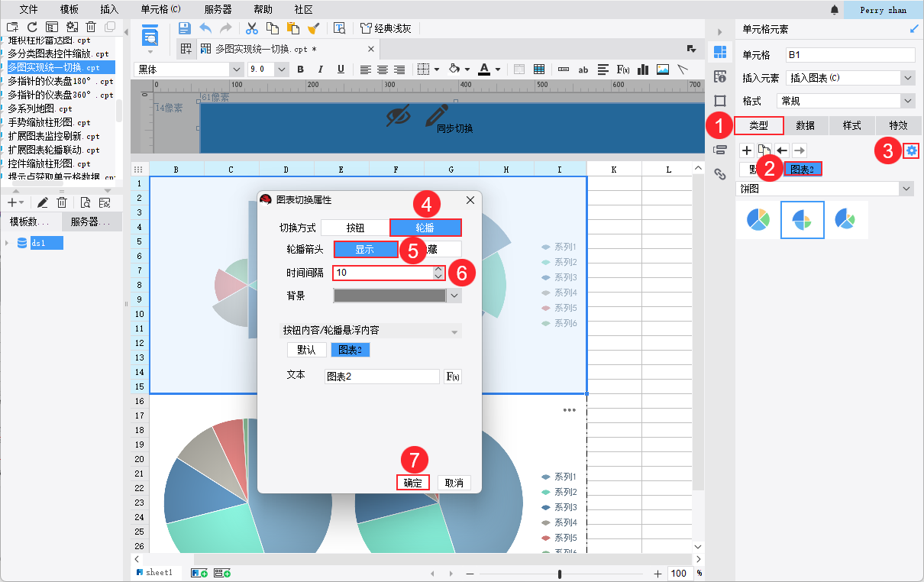Add a chart with plus icon in right panel
This screenshot has height=582, width=924.
pos(747,150)
